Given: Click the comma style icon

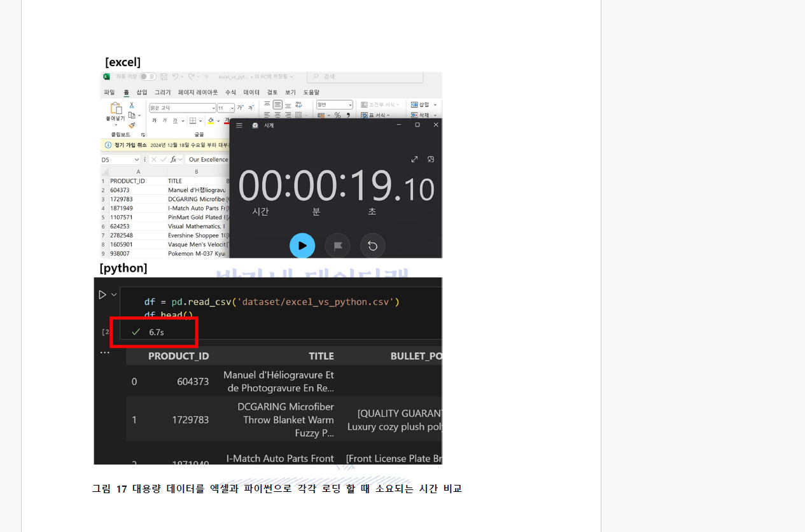Looking at the screenshot, I should 348,115.
